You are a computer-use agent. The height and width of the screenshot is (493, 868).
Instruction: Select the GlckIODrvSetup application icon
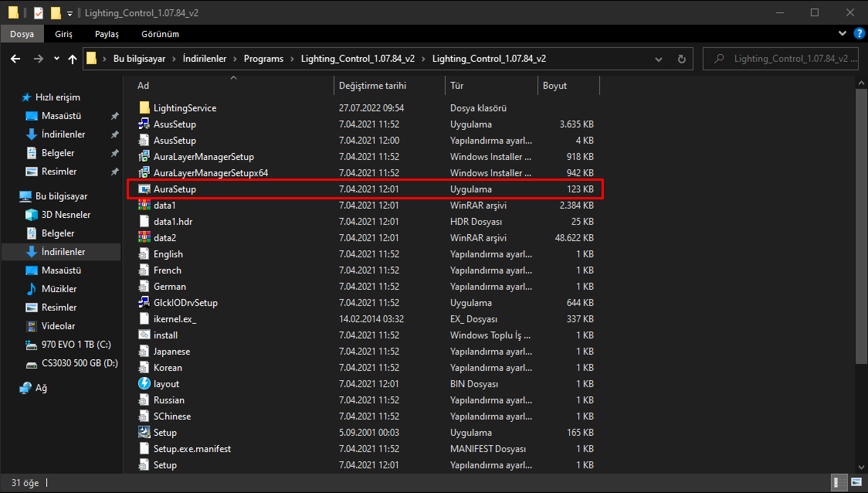click(x=144, y=302)
